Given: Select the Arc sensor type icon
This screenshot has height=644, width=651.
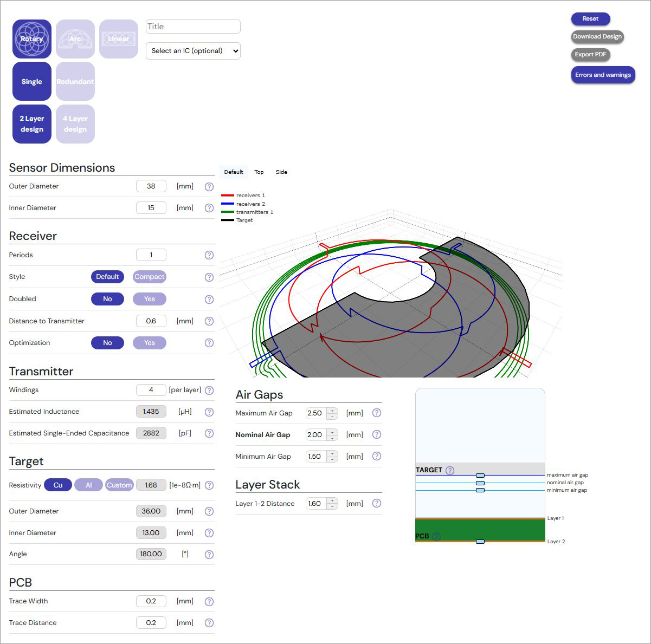Looking at the screenshot, I should tap(75, 39).
